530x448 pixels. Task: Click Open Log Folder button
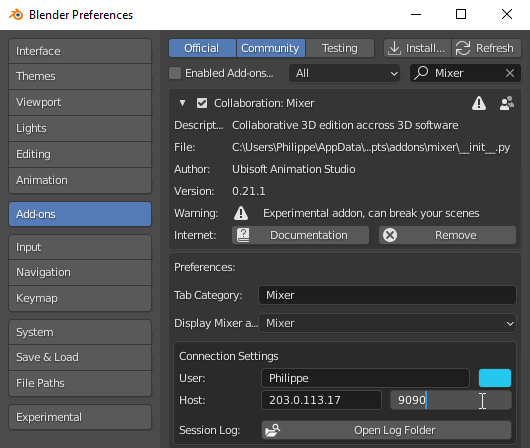coord(386,430)
